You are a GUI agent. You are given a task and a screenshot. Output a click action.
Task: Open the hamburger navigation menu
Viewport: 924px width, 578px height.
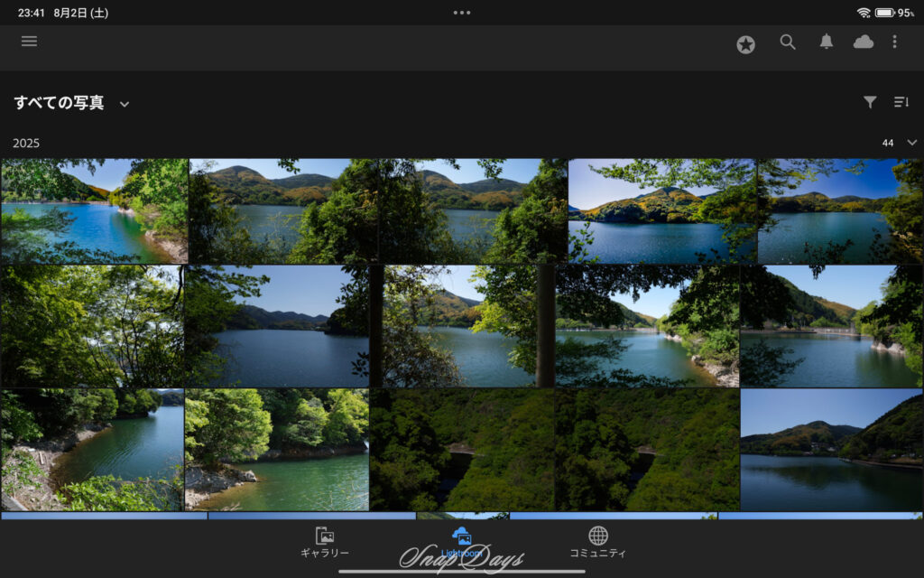pyautogui.click(x=29, y=41)
